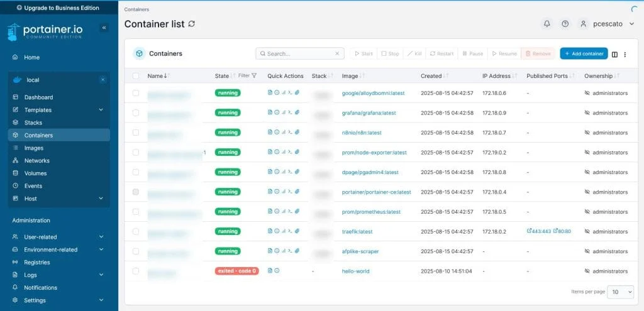Open the grafana/grafana:latest image link
644x311 pixels.
coord(369,113)
